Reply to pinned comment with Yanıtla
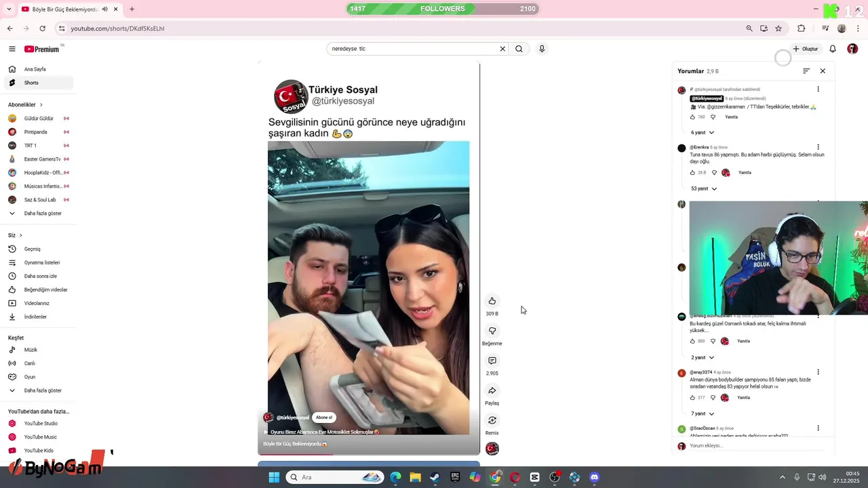Screen dimensions: 868x488 click(x=731, y=117)
